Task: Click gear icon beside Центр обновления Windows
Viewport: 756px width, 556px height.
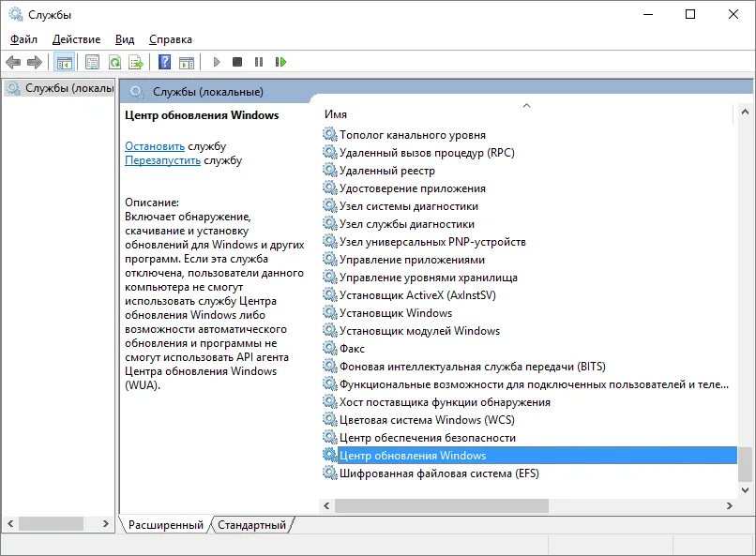Action: (x=329, y=455)
